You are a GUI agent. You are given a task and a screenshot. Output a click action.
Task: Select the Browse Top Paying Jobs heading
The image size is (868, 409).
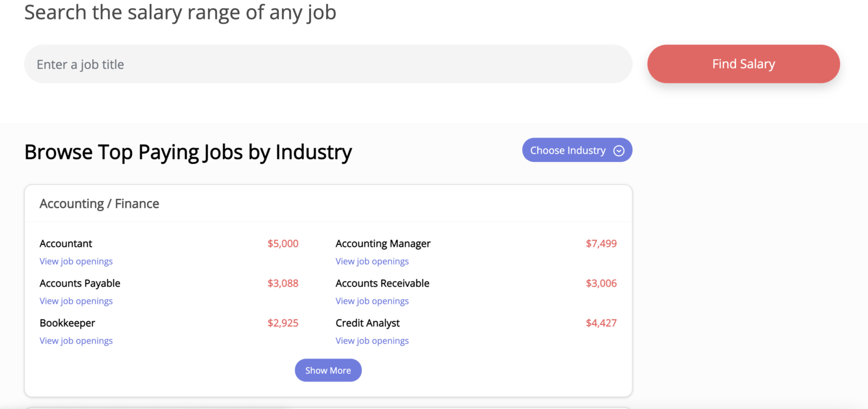pos(188,152)
